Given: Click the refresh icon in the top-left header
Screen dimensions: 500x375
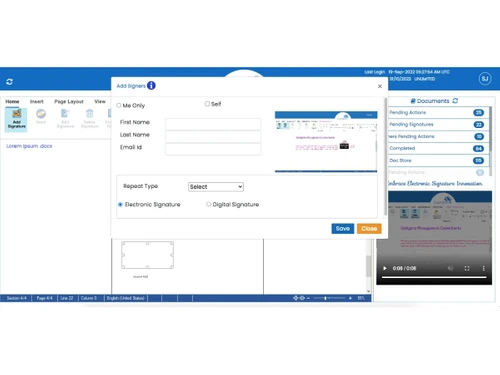Looking at the screenshot, I should click(x=9, y=82).
